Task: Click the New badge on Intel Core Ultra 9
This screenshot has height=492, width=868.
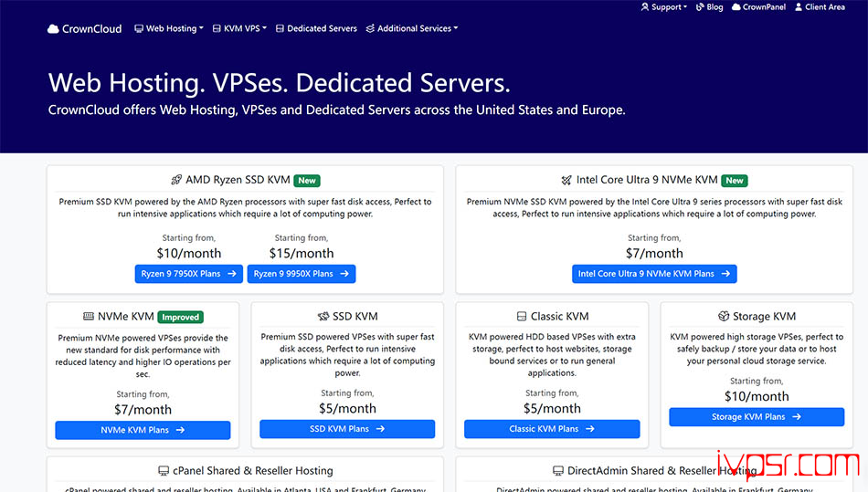Action: (x=735, y=180)
